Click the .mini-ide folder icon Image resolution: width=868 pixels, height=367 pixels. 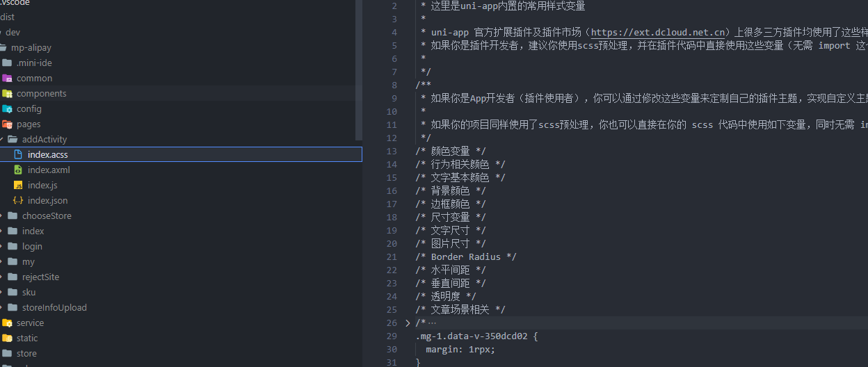[7, 63]
